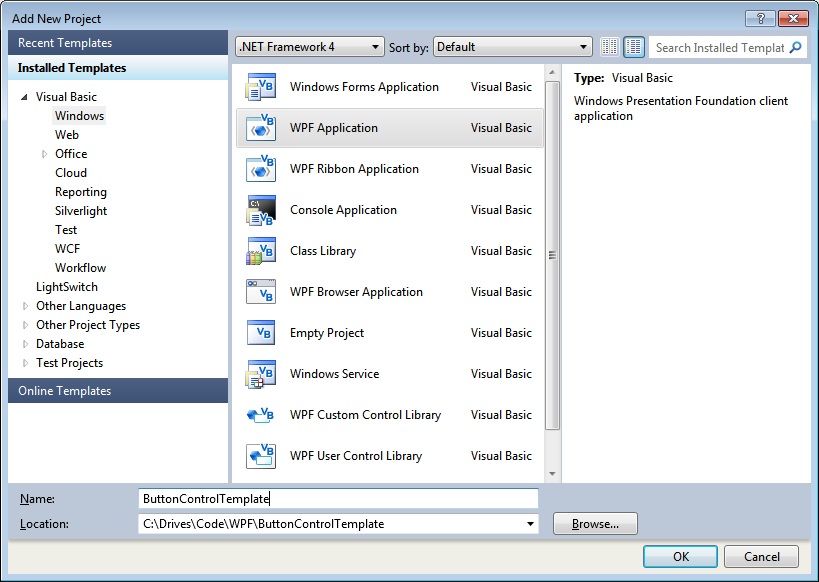This screenshot has height=582, width=819.
Task: Click the 'Windows Service' text
Action: pos(334,374)
